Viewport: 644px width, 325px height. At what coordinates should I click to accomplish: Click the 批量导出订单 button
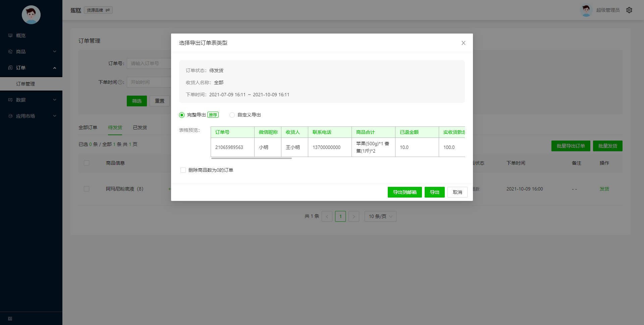(571, 146)
